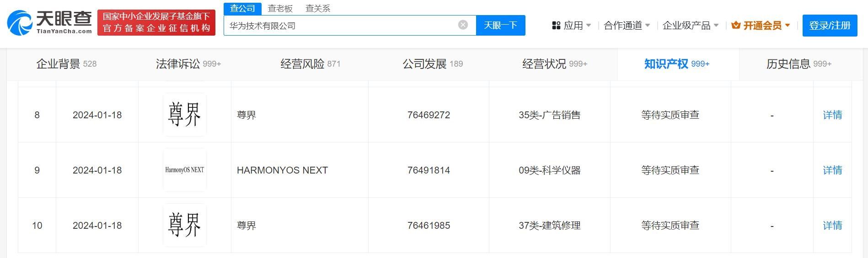Open the 尊界 trademark image in row 10
Image resolution: width=868 pixels, height=258 pixels.
pyautogui.click(x=184, y=225)
